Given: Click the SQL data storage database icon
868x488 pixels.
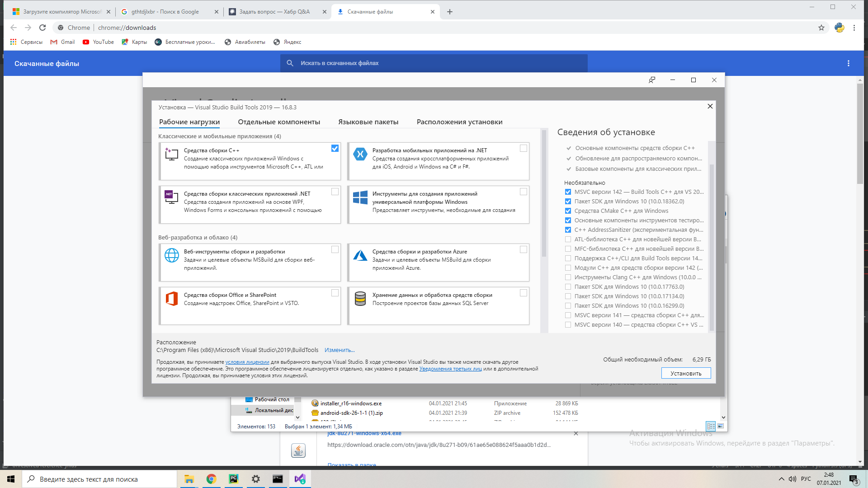Looking at the screenshot, I should (x=360, y=299).
